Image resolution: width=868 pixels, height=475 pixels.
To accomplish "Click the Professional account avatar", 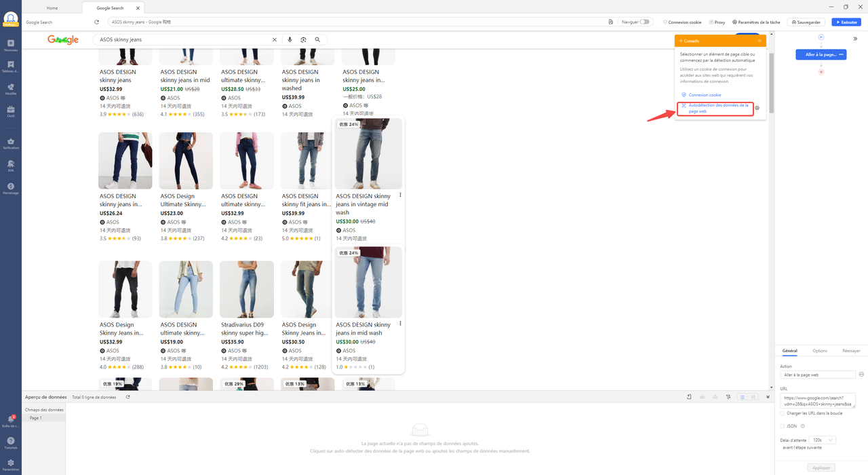I will tap(10, 18).
